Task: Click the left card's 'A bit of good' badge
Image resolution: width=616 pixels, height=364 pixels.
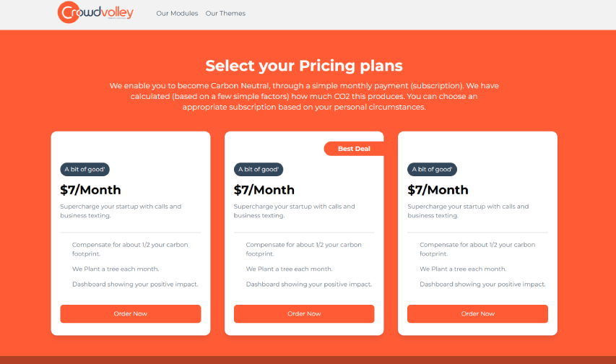Action: (x=84, y=170)
